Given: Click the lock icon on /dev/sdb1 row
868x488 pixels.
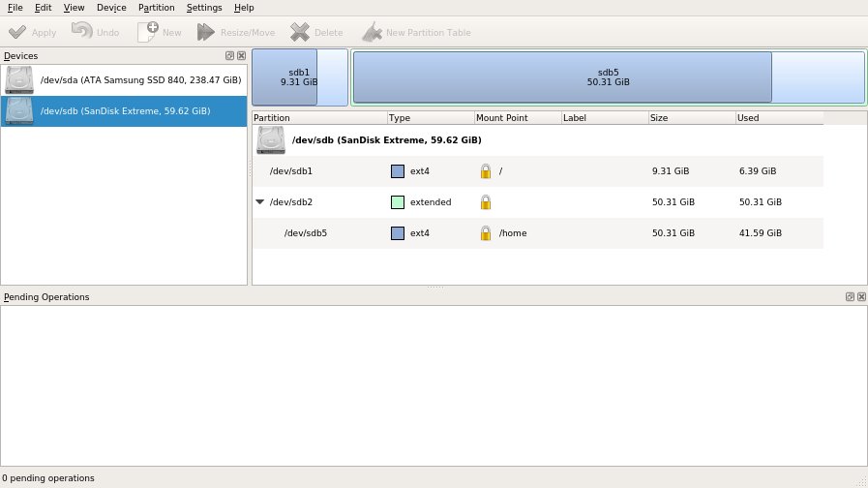Looking at the screenshot, I should coord(486,171).
